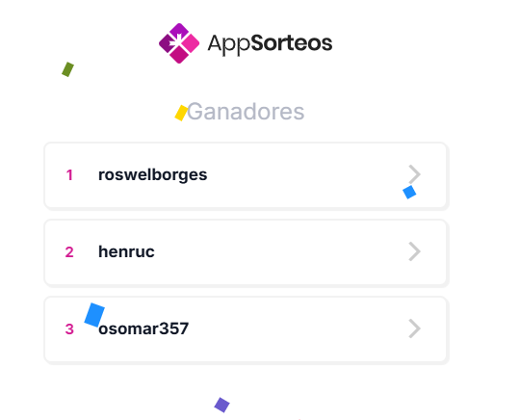Open the henruc winner card
The image size is (520, 420).
click(x=247, y=252)
